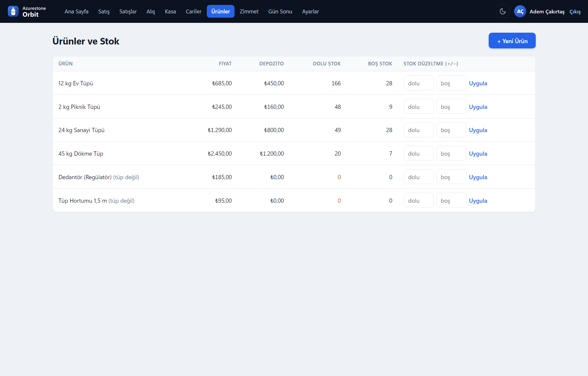The width and height of the screenshot is (588, 376).
Task: Navigate to Alış section
Action: tap(151, 11)
